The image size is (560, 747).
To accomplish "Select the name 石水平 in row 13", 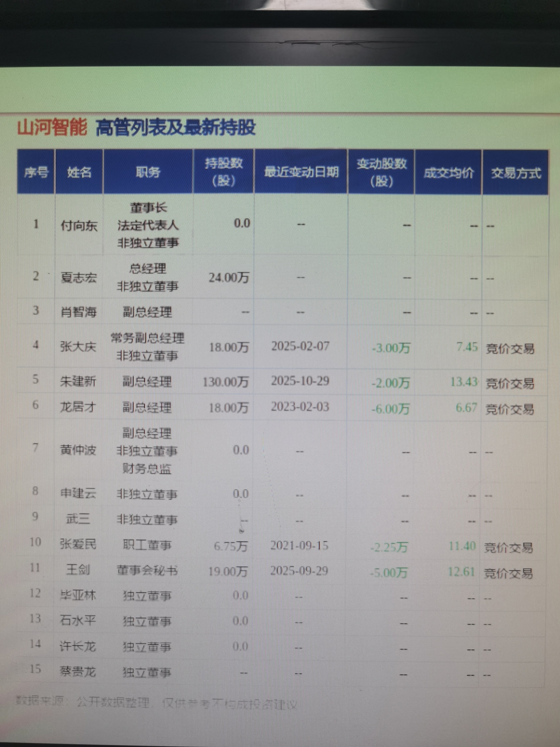I will click(x=78, y=621).
